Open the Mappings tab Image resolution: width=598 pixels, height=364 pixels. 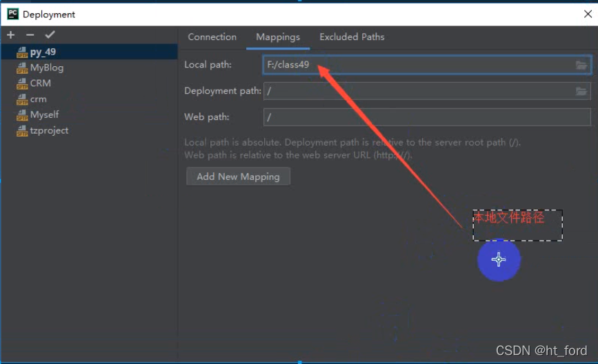pos(278,37)
